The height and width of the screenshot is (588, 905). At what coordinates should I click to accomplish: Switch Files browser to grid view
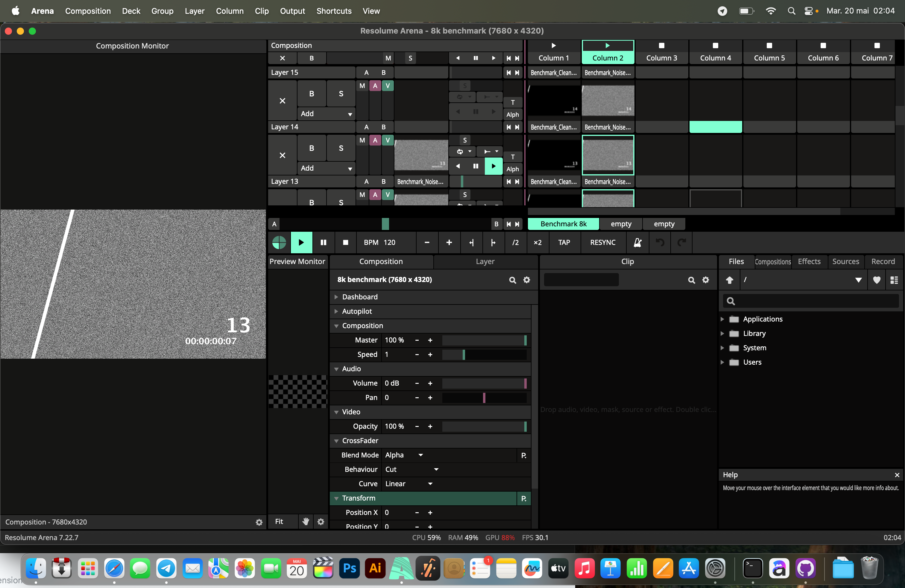click(894, 280)
